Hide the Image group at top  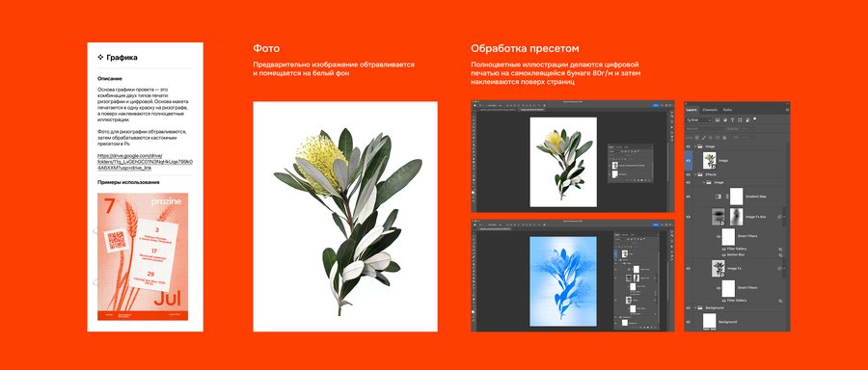[x=688, y=146]
